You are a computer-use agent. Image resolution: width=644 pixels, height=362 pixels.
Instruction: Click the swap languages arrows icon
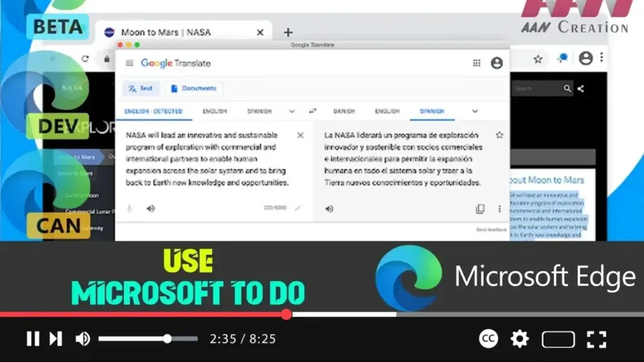point(313,111)
